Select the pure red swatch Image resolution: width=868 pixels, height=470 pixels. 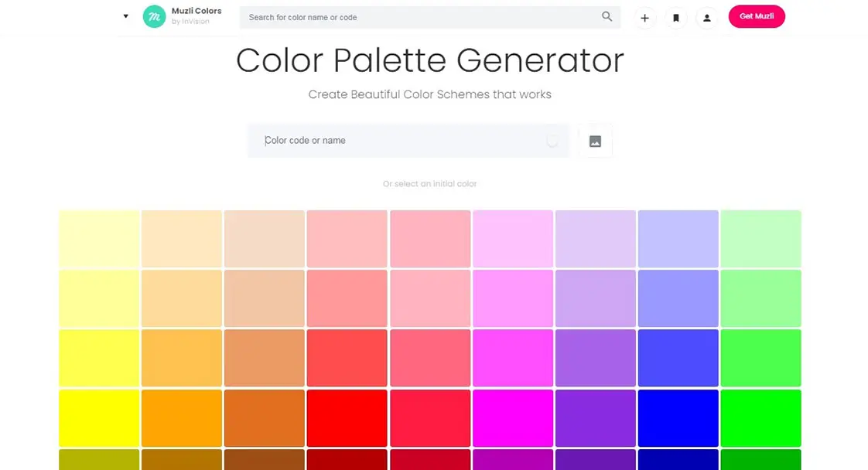(347, 418)
